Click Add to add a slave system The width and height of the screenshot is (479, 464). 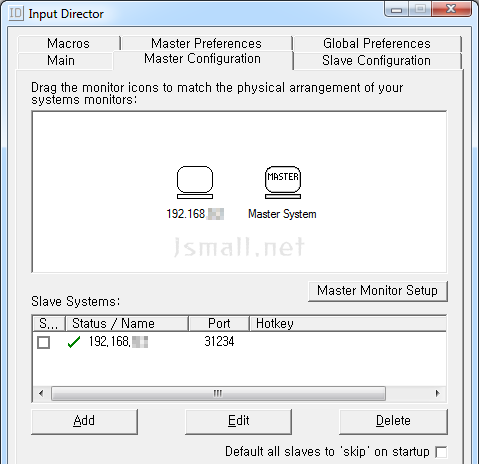click(84, 421)
